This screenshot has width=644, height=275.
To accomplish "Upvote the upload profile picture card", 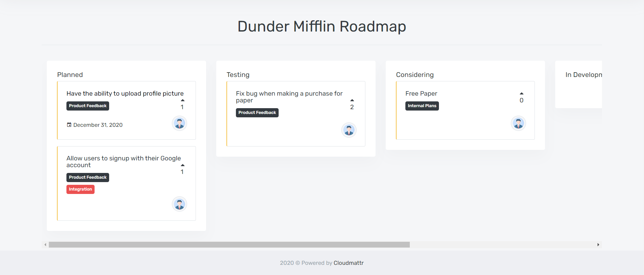I will coord(182,100).
